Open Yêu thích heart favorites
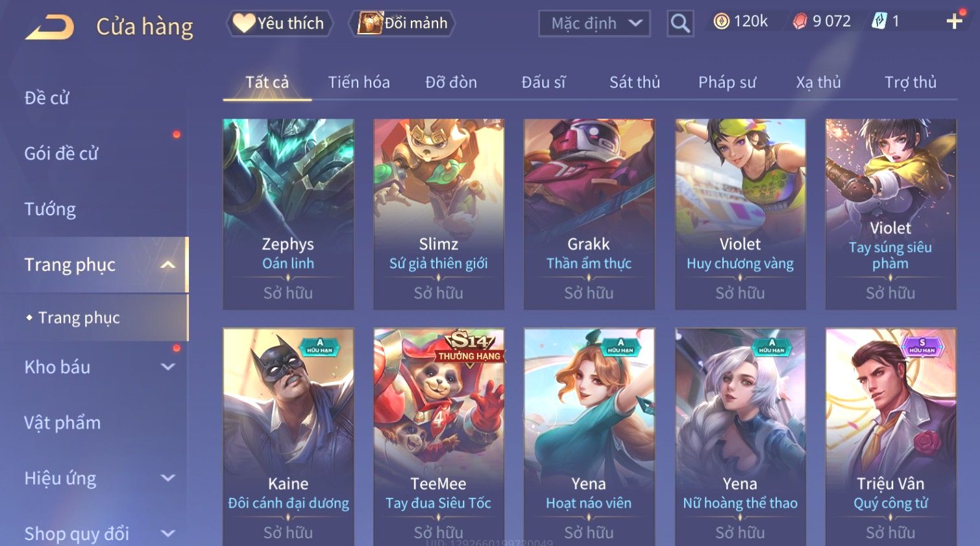The height and width of the screenshot is (546, 980). tap(279, 23)
